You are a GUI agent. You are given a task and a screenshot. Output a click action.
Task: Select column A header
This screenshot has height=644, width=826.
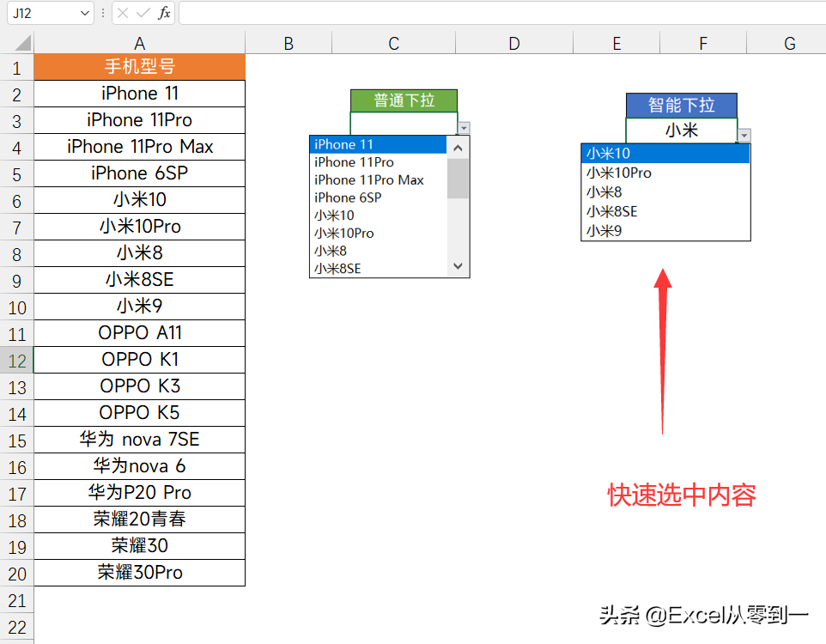(140, 43)
